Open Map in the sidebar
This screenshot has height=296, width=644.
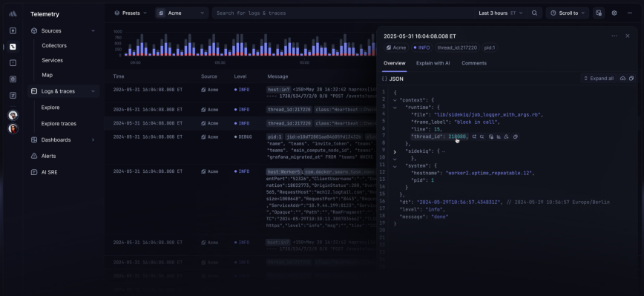(x=47, y=75)
